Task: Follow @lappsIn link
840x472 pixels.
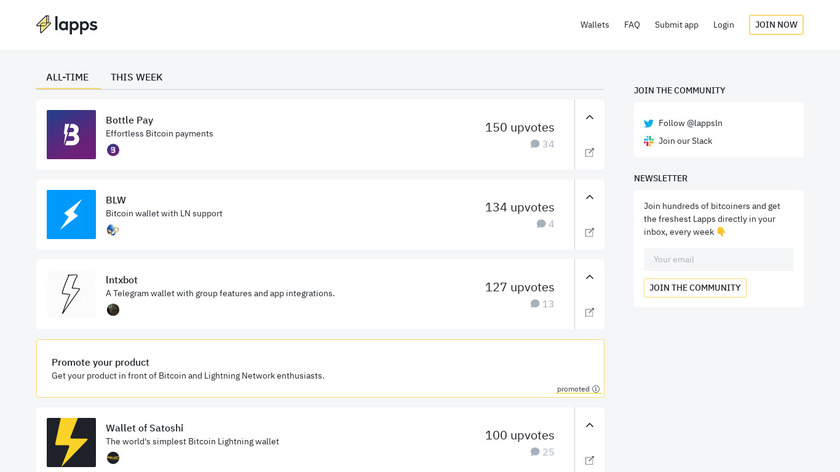Action: click(691, 123)
